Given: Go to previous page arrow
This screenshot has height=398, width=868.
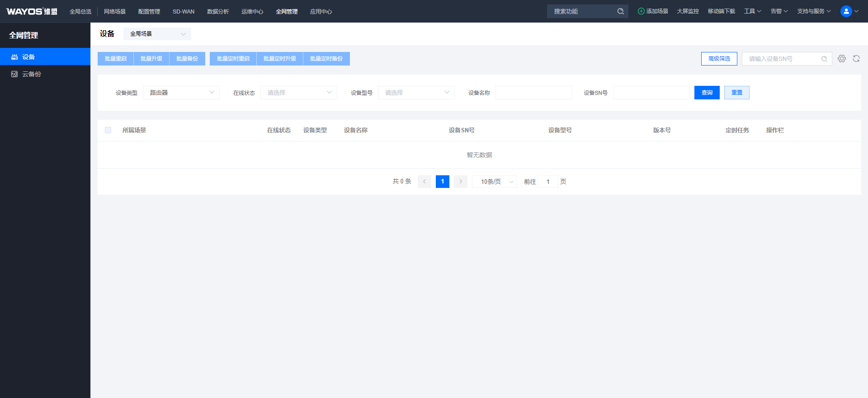Looking at the screenshot, I should coord(424,182).
